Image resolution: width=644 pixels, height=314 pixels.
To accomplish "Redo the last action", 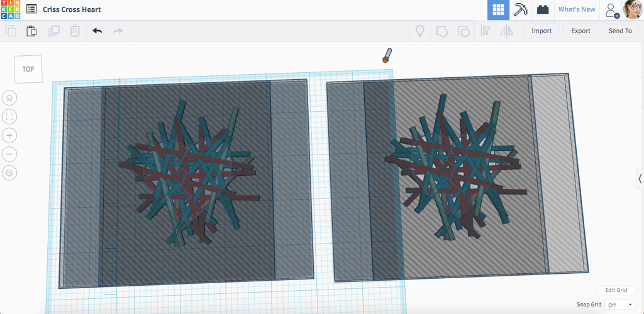I will pos(118,31).
